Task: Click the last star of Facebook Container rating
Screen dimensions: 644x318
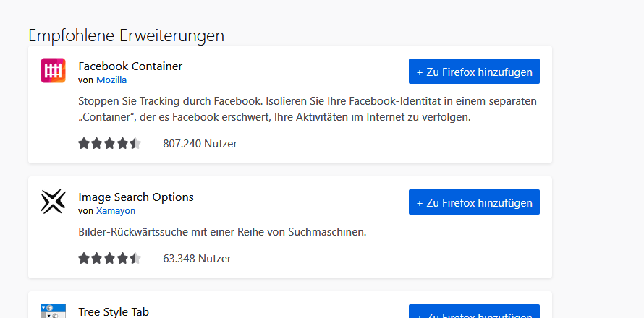Action: click(135, 143)
